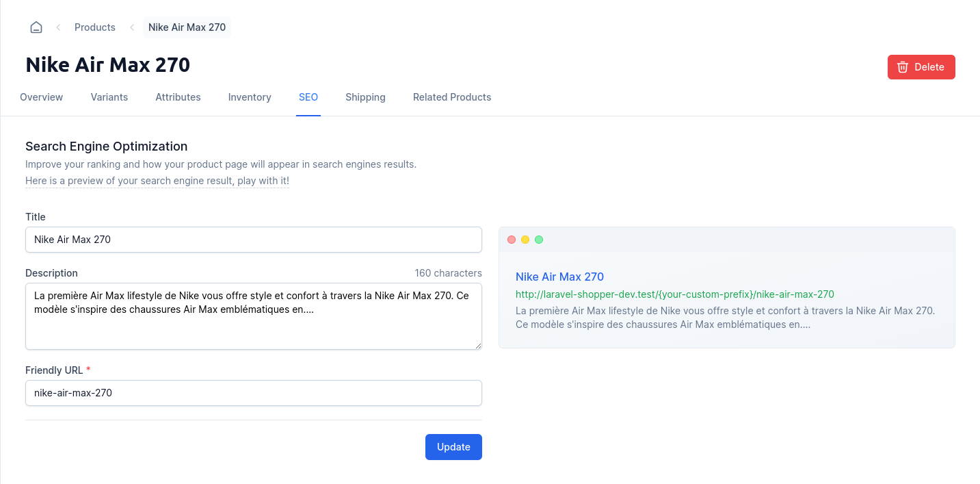
Task: Navigate to the Products breadcrumb link
Action: 94,27
